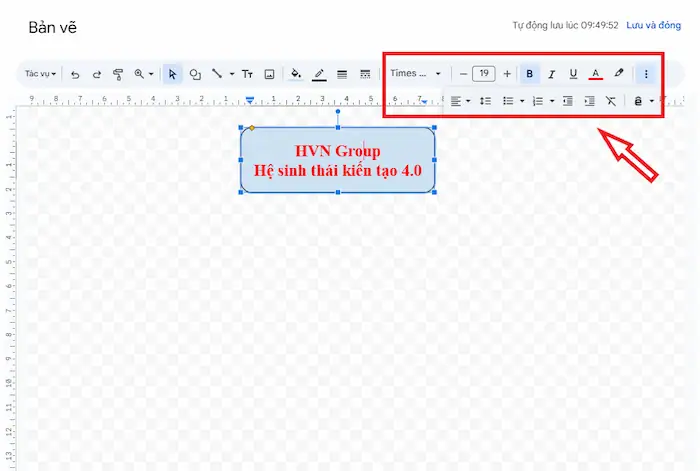700x471 pixels.
Task: Click the Tự động lưu lúc autosave text
Action: [x=565, y=25]
